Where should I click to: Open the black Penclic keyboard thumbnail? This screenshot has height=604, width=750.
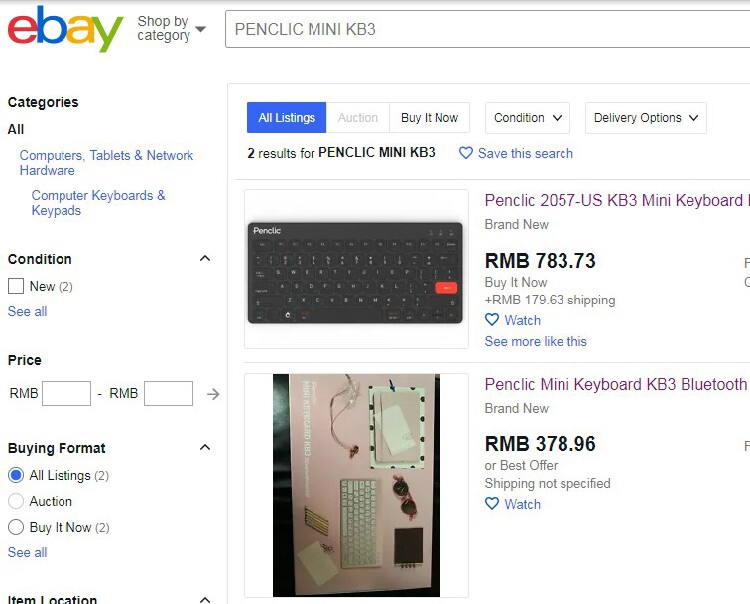[356, 270]
